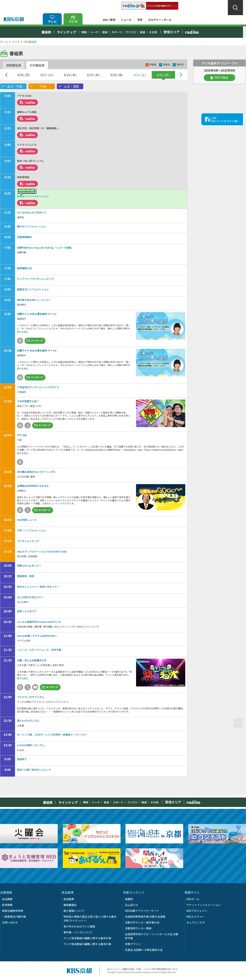Open the カルチャー / ホール menu item
The image size is (246, 980).
[160, 20]
